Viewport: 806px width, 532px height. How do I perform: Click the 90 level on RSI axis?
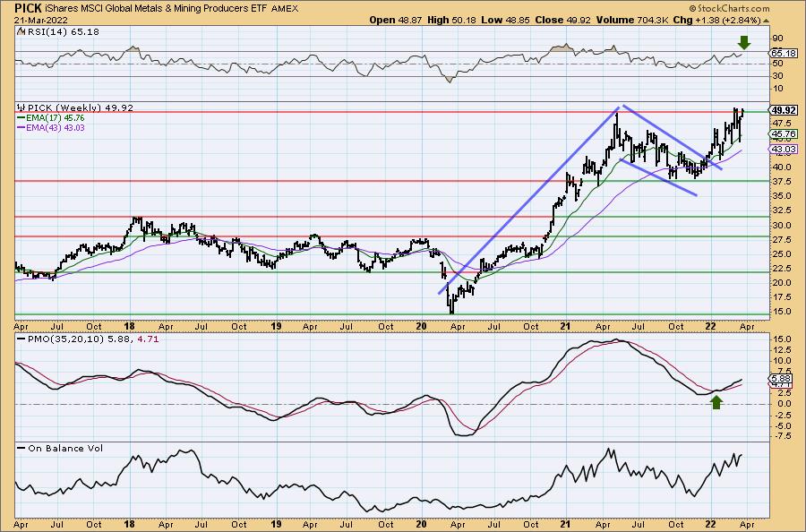(x=777, y=39)
